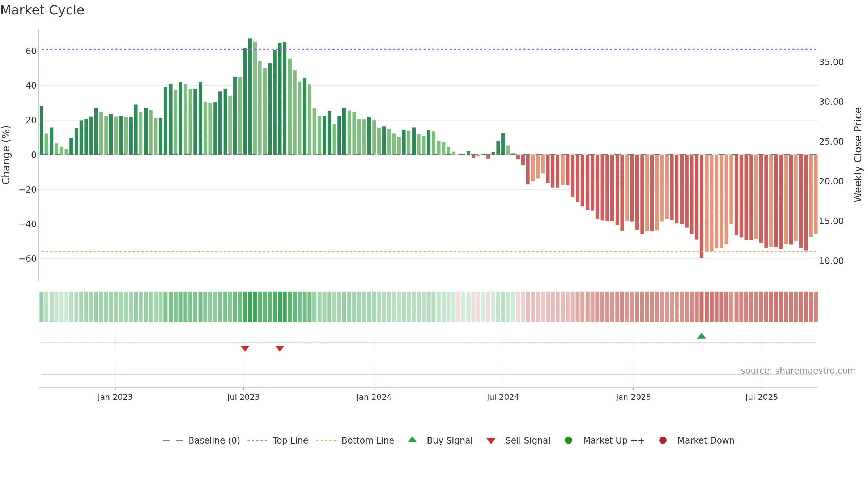Click the purple dotted Top Line on the chart
The image size is (868, 488).
coord(429,49)
